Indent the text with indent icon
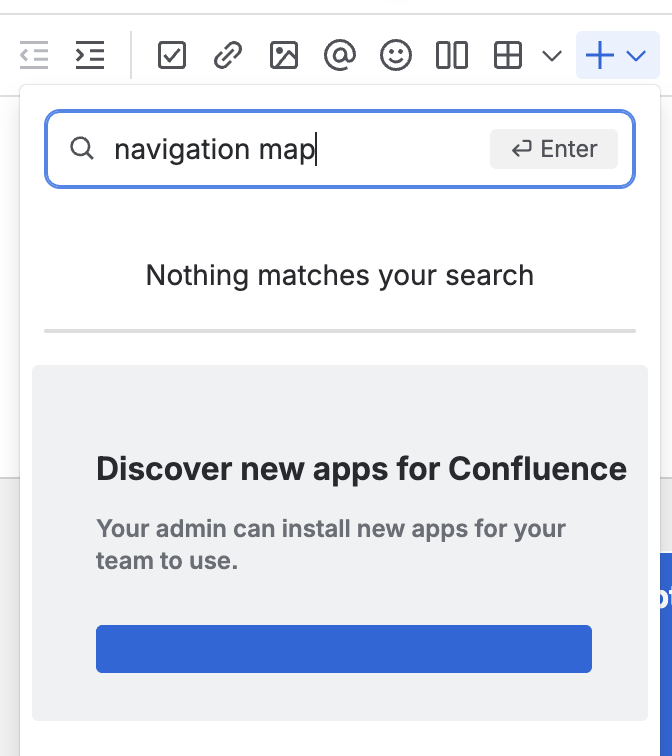 90,55
